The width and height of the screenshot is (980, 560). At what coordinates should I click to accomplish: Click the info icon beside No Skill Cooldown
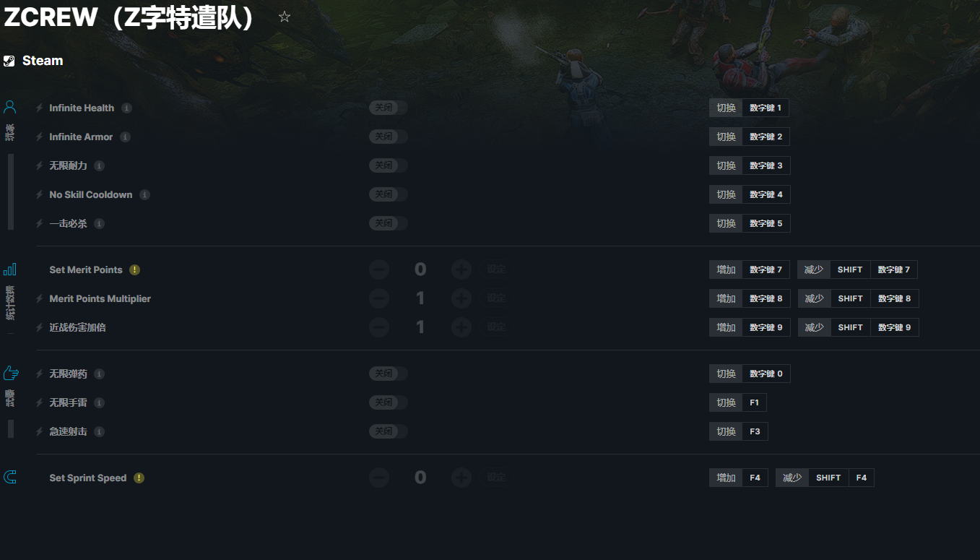coord(144,194)
